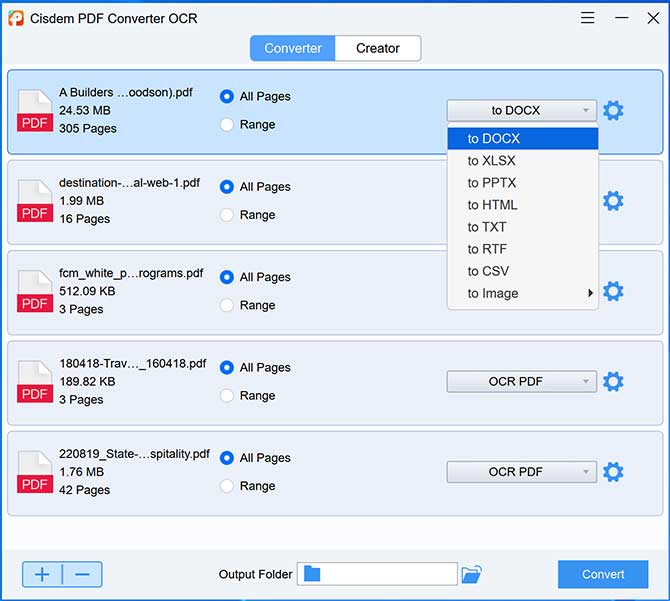Open OCR PDF dropdown for 180418-Trav file

pyautogui.click(x=521, y=381)
